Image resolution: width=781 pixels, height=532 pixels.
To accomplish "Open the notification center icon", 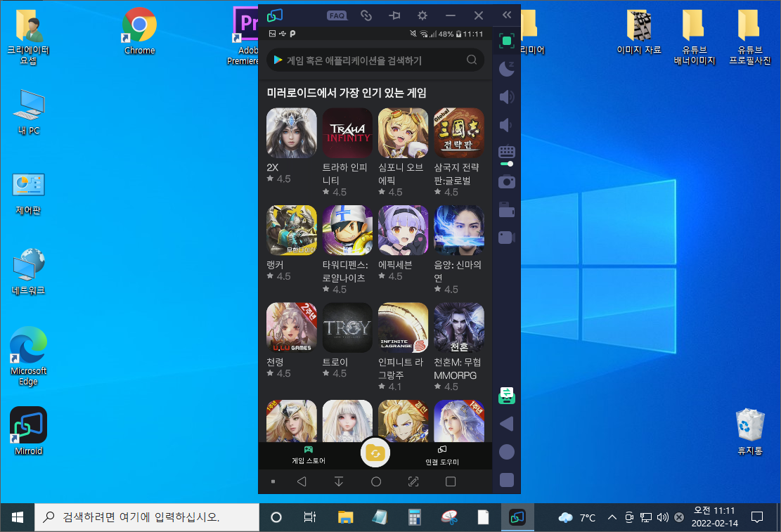I will coord(757,517).
